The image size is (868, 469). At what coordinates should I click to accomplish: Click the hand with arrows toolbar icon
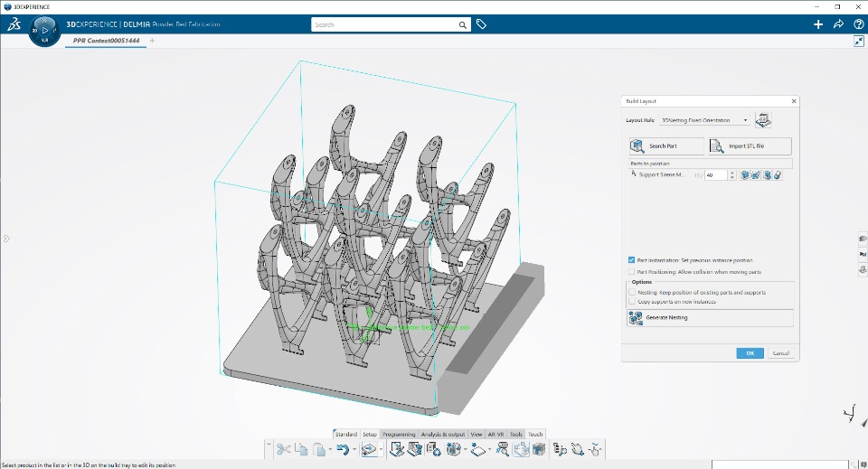[x=578, y=449]
